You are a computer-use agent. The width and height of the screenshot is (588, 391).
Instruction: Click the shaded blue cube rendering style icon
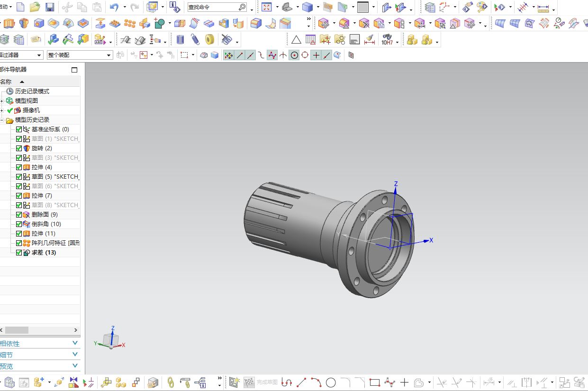click(x=308, y=7)
